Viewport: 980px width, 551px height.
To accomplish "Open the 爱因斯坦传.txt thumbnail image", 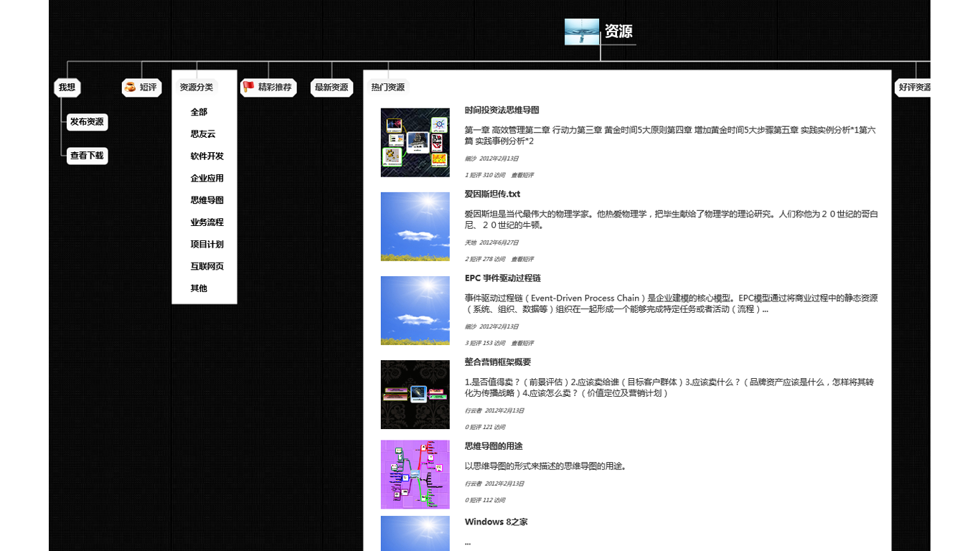I will [415, 227].
